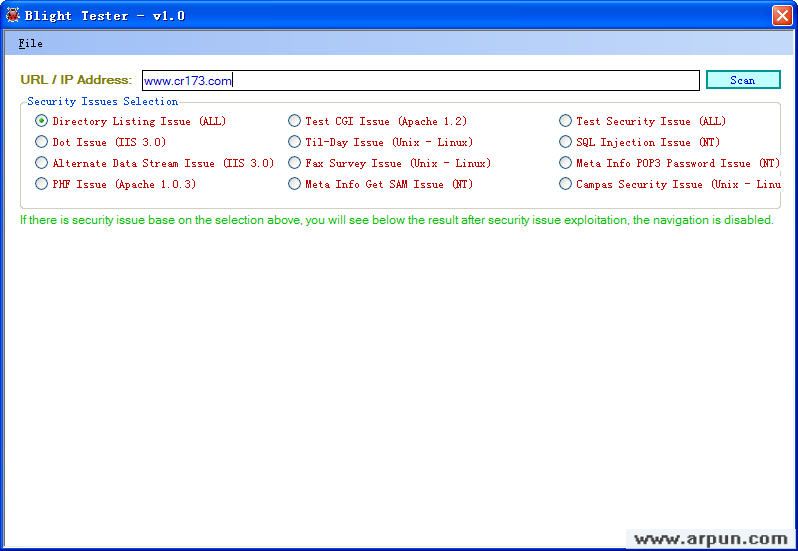Click the Blight Tester bug icon in title bar

(x=13, y=15)
